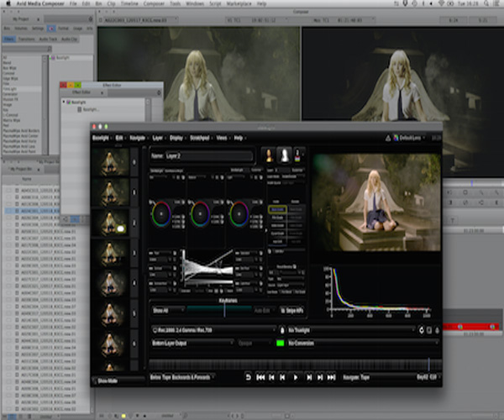Step forward one frame in Baselight transport
The image size is (504, 420).
[309, 377]
